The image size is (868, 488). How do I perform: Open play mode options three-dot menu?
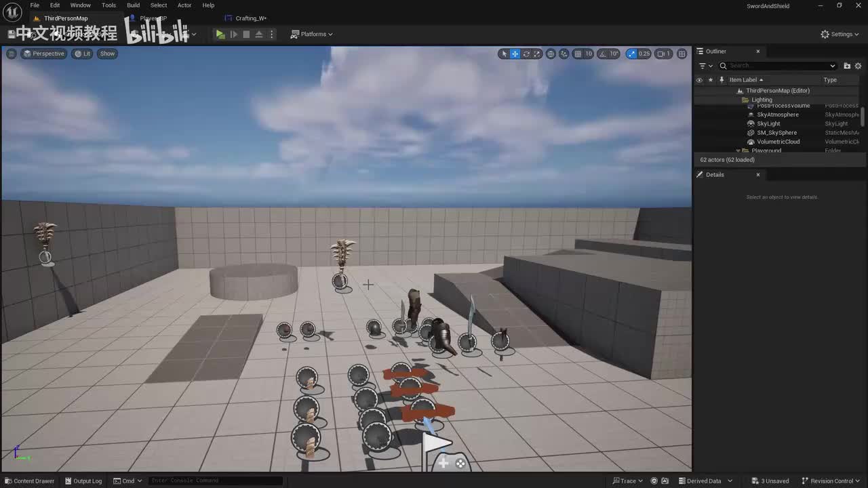[x=272, y=34]
